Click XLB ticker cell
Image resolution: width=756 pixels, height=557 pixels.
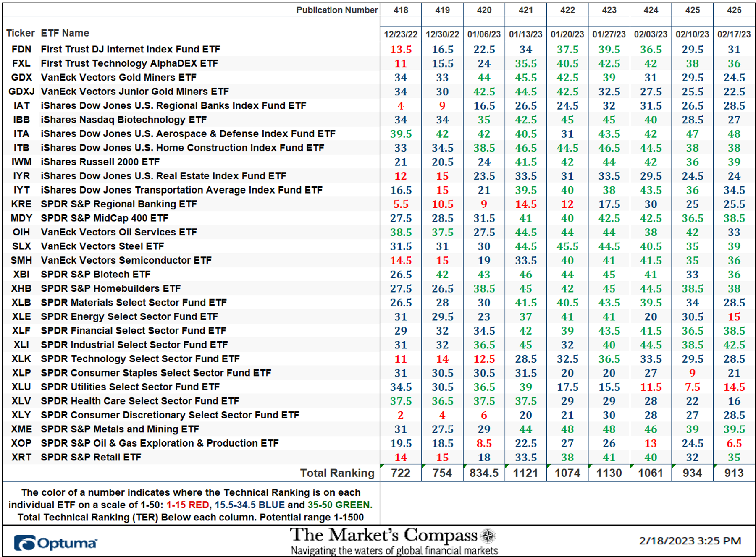click(21, 303)
